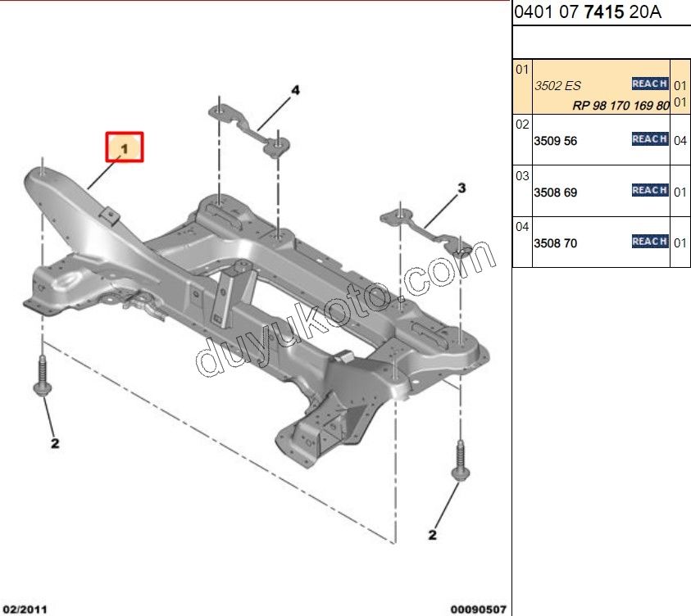Open part number 3509 56
The image size is (691, 616).
point(556,141)
